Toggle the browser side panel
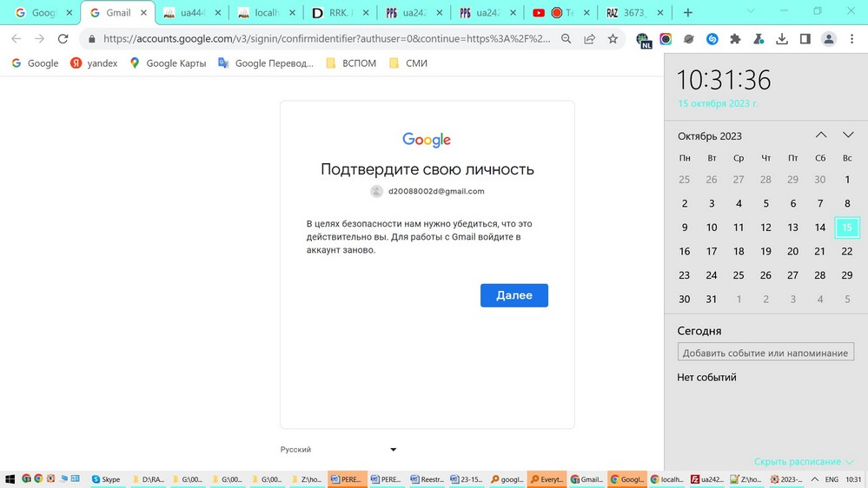868x488 pixels. coord(805,39)
